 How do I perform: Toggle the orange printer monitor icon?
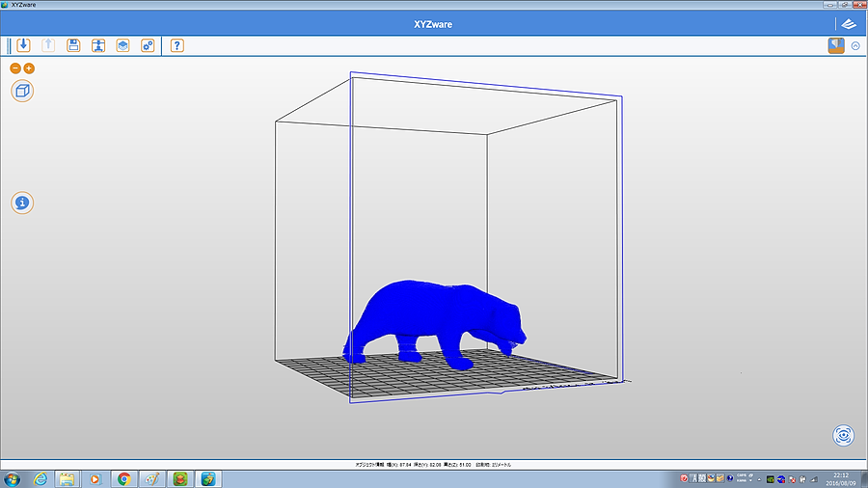click(836, 45)
